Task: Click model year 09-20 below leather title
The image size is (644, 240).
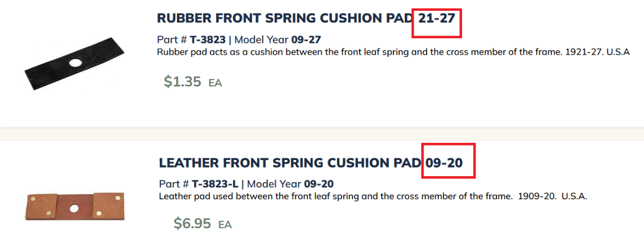Action: 319,184
